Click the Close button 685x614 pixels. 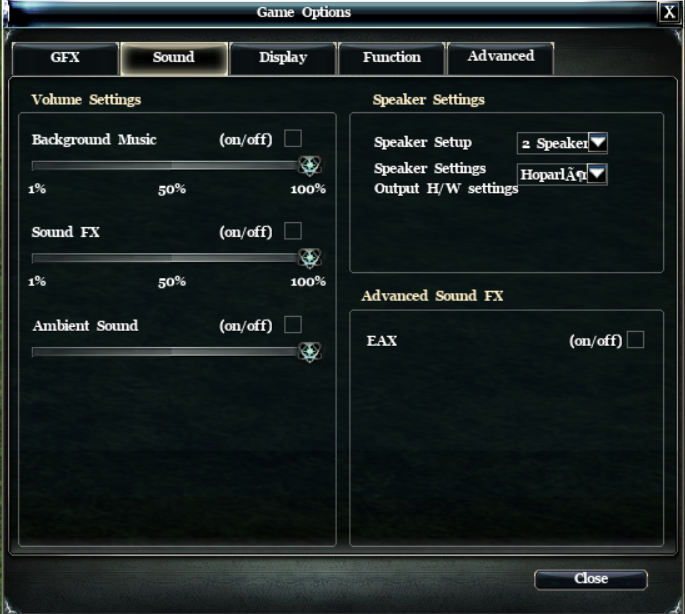(591, 579)
